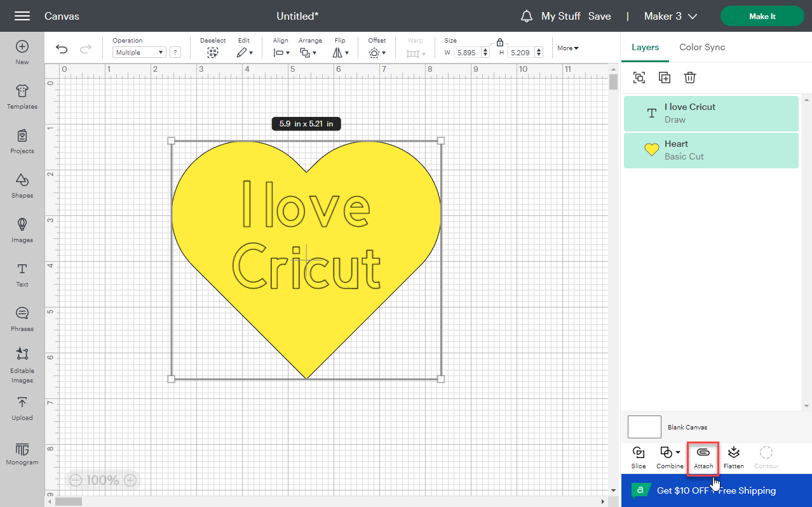Expand the Maker 3 machine dropdown
812x507 pixels.
tap(670, 16)
